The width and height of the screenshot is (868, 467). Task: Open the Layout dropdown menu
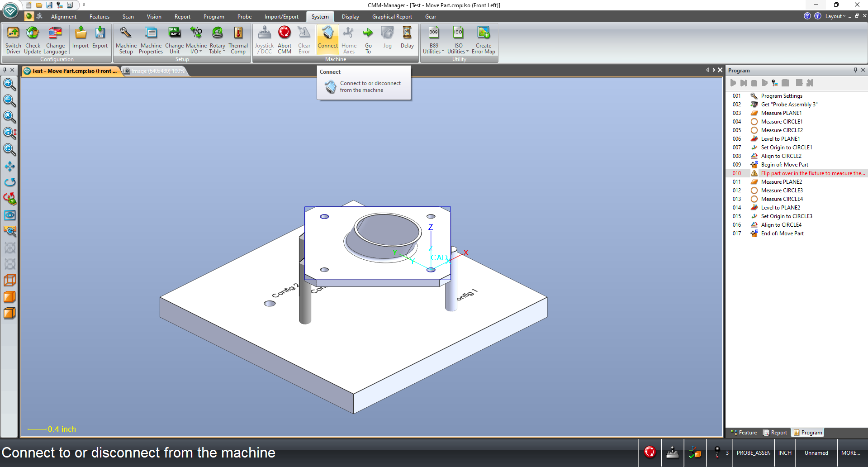tap(835, 16)
